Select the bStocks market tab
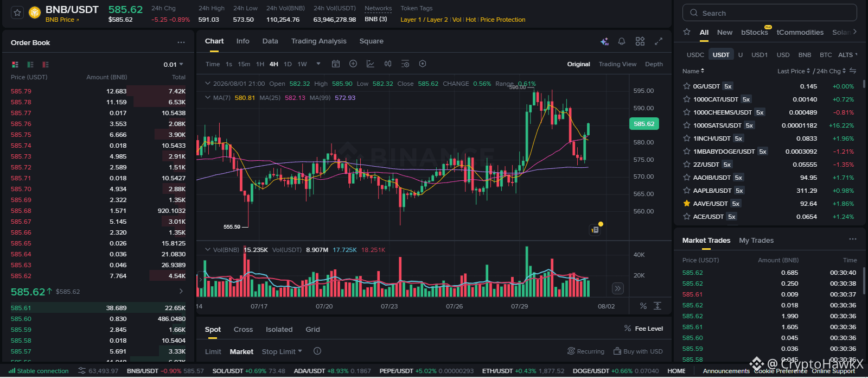This screenshot has width=868, height=378. click(x=755, y=32)
